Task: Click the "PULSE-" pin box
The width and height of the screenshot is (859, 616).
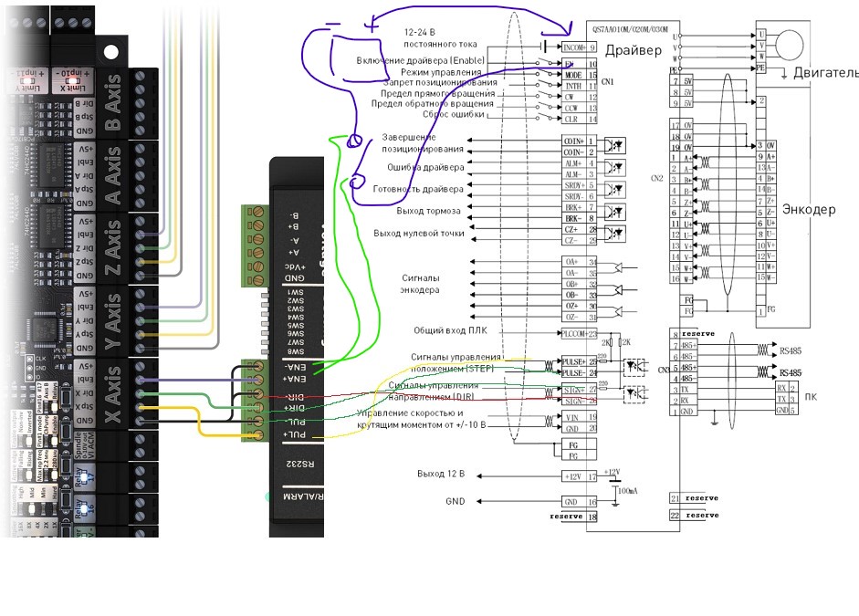Action: pyautogui.click(x=579, y=373)
